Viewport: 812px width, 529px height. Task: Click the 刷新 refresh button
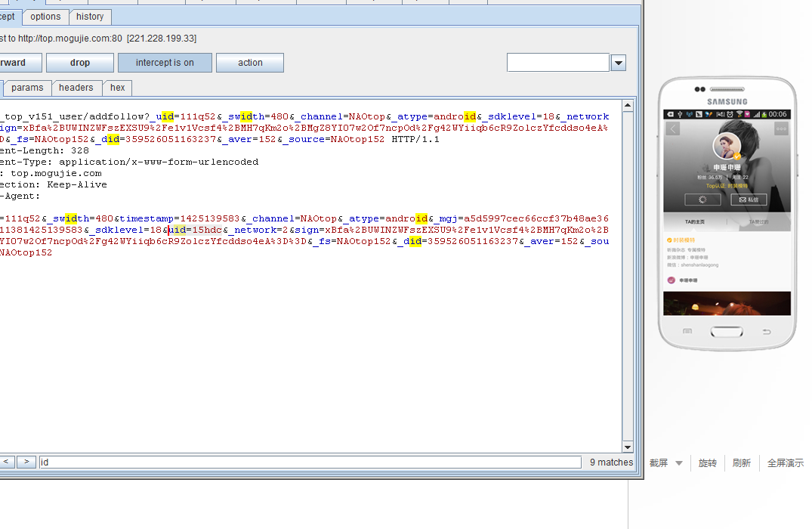[742, 462]
